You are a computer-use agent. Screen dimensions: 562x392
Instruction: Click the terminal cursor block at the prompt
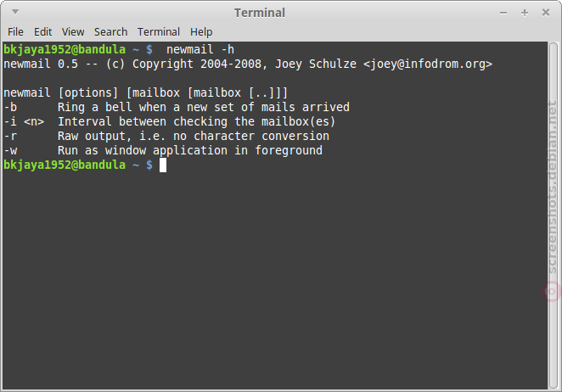(x=163, y=165)
